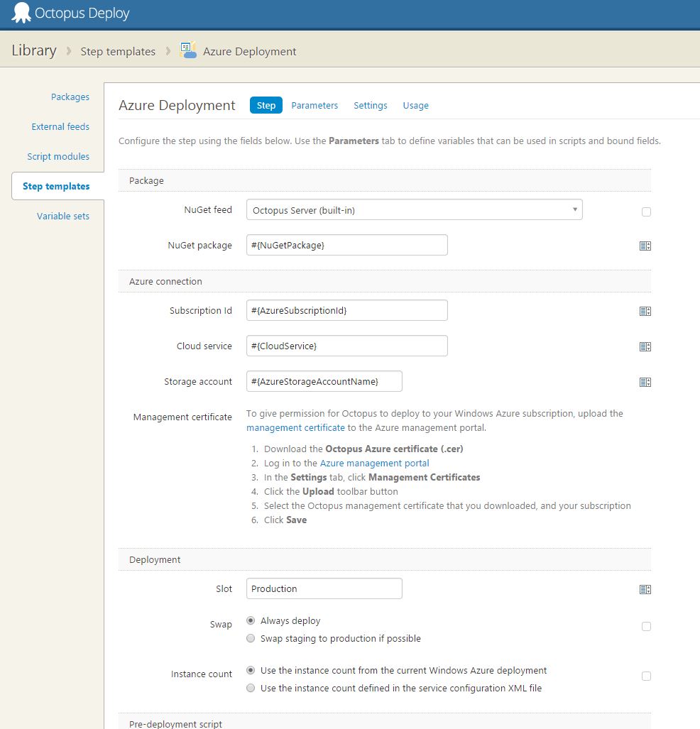Open the management certificate link
The image size is (700, 729).
click(x=295, y=428)
